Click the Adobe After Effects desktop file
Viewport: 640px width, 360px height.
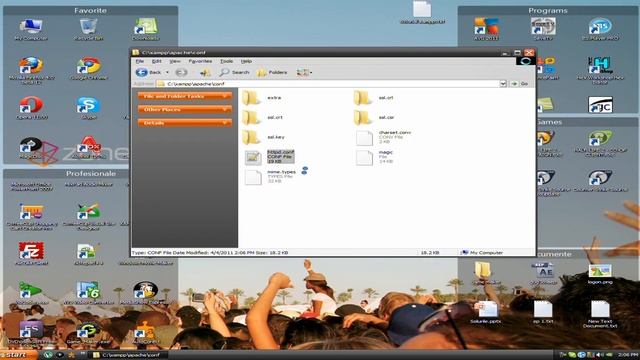[543, 273]
